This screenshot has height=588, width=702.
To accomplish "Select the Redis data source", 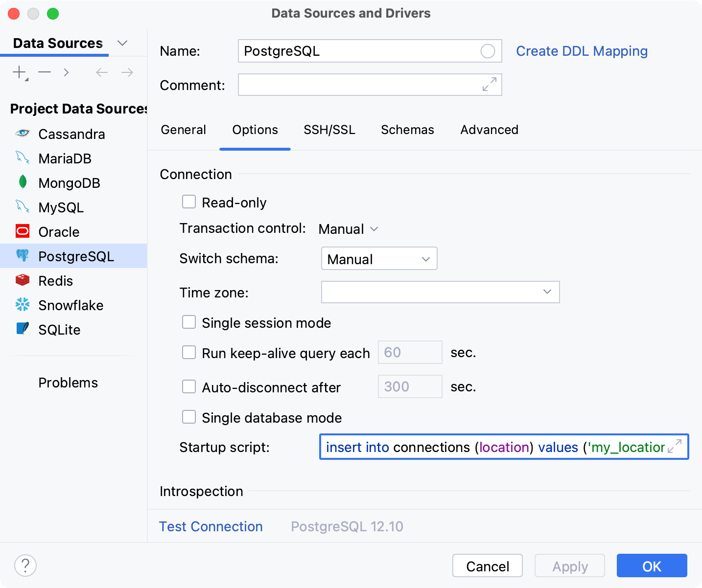I will pyautogui.click(x=55, y=281).
